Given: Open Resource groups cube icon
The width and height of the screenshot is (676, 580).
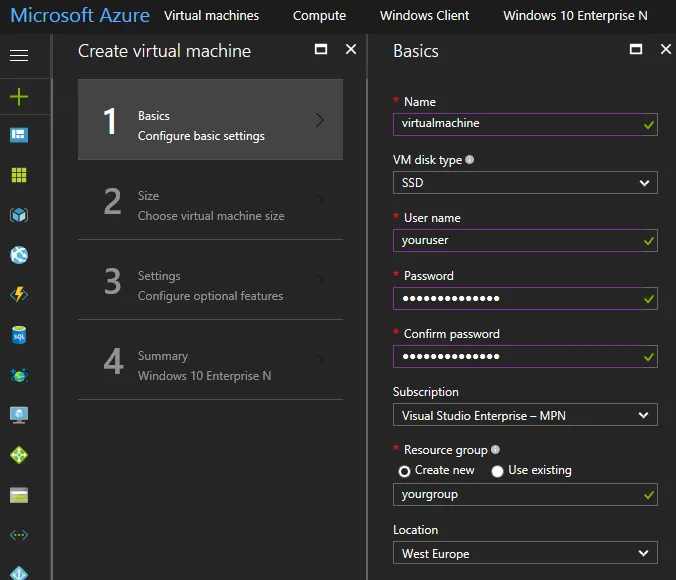Looking at the screenshot, I should pyautogui.click(x=19, y=215).
